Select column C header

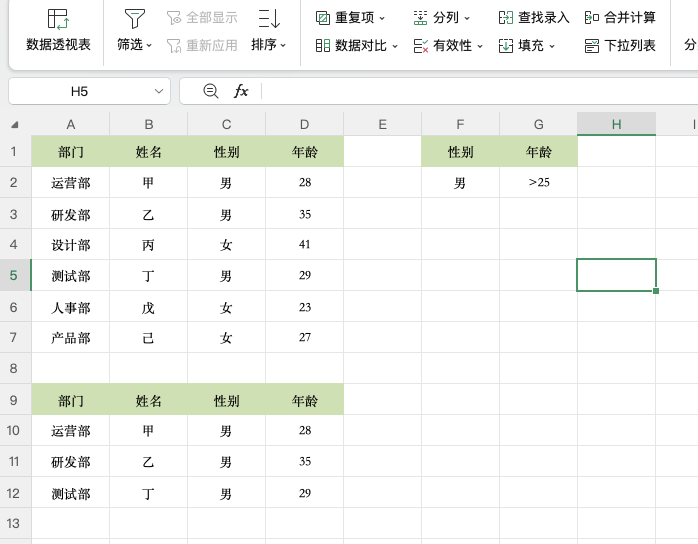(227, 124)
